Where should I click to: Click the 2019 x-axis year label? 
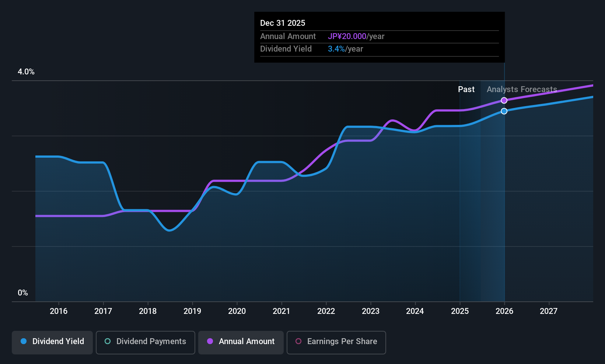click(x=192, y=311)
